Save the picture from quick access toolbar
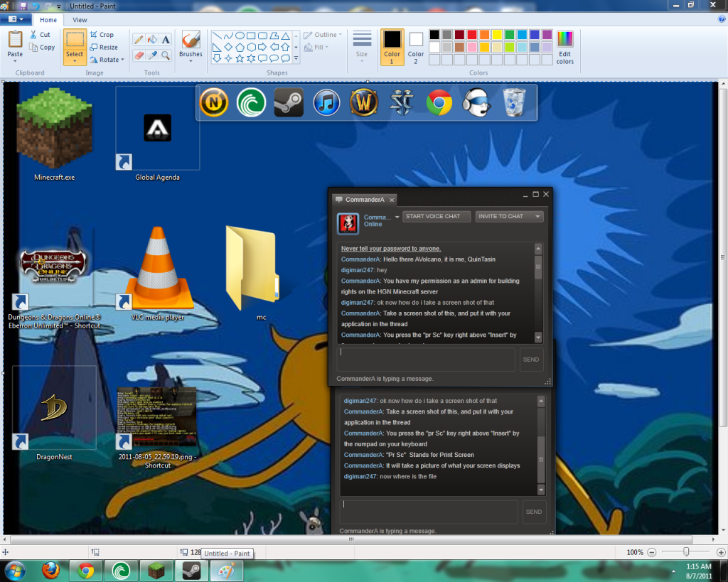Screen dimensions: 728x582 (x=23, y=6)
